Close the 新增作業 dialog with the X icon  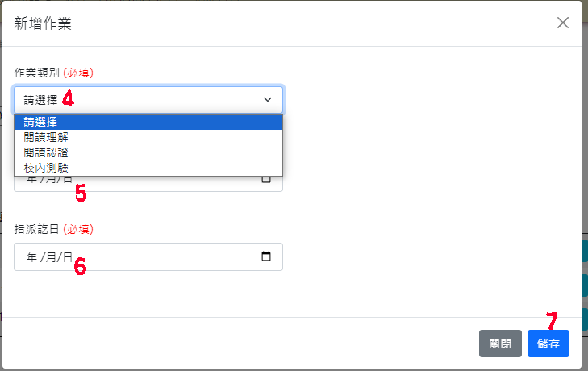coord(562,23)
